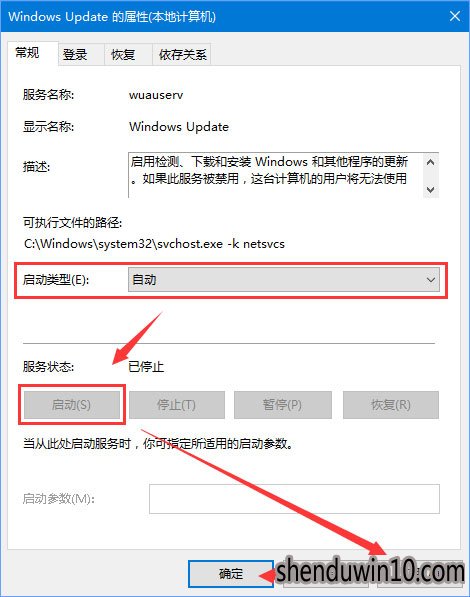The width and height of the screenshot is (470, 597).
Task: Click the 已停止 service status text
Action: pos(146,366)
